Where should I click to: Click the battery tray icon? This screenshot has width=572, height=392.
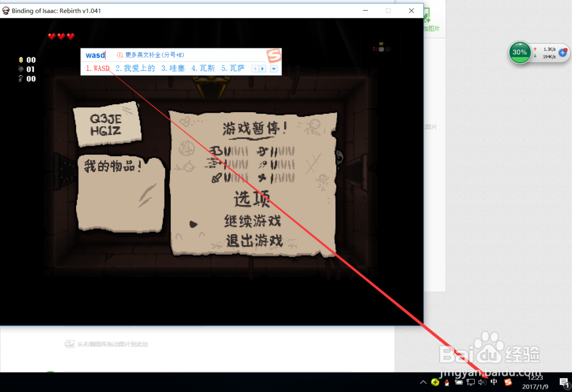pos(459,382)
